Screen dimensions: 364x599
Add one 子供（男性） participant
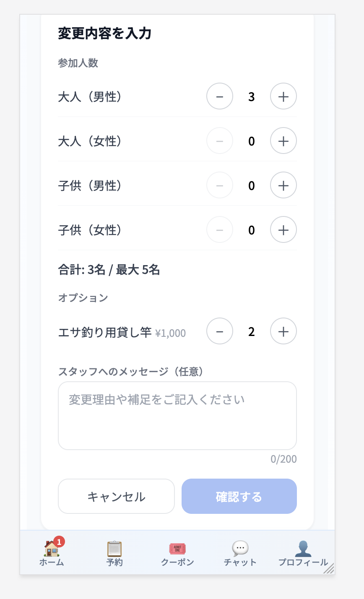[283, 185]
